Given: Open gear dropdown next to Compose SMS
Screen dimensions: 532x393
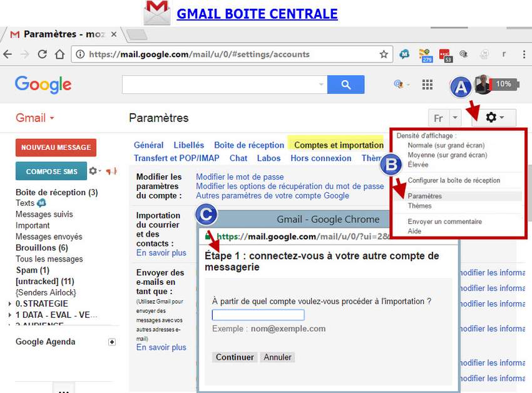Looking at the screenshot, I should [95, 171].
